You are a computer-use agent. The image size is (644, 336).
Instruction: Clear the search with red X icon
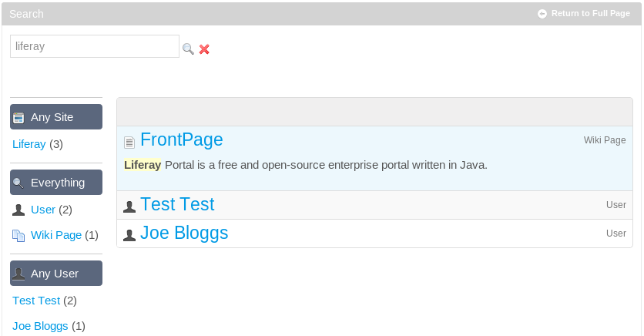pos(204,49)
